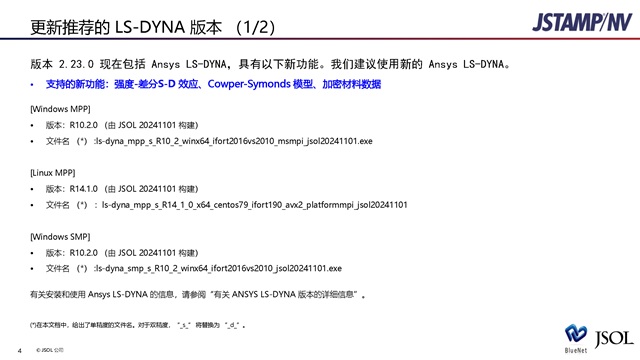Click the 版本 2.23.0 intro sentence
Screen dimensions: 640x360
coord(270,64)
